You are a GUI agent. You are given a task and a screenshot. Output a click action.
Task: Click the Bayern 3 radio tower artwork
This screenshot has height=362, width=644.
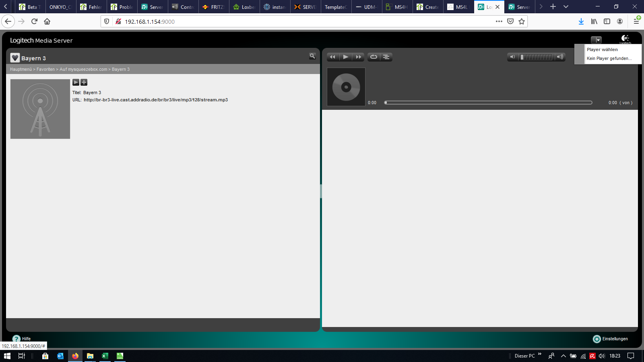click(x=40, y=109)
